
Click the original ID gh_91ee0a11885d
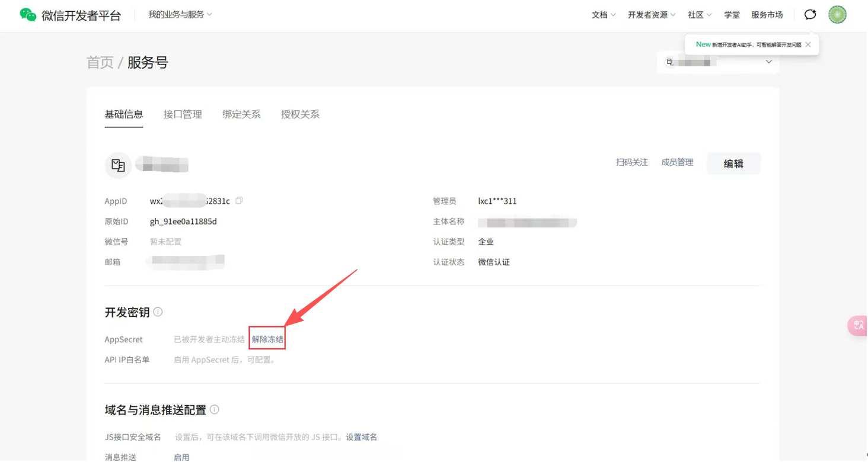[183, 222]
